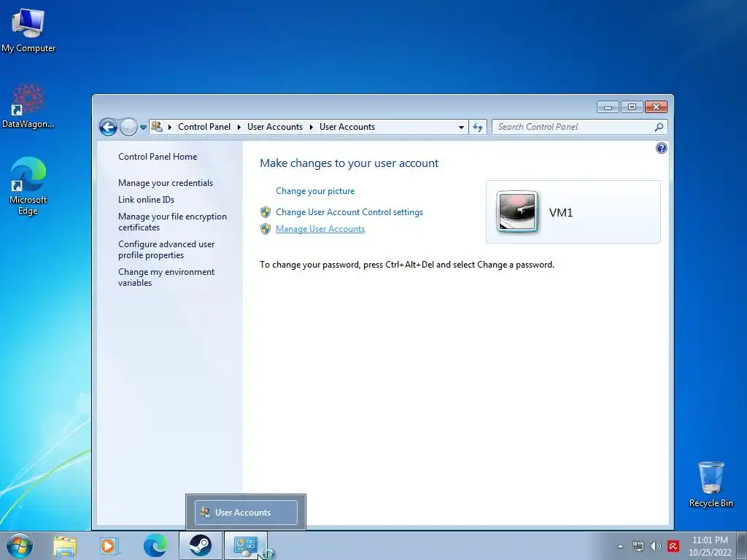747x560 pixels.
Task: Launch Windows Media Player from taskbar
Action: (x=109, y=546)
